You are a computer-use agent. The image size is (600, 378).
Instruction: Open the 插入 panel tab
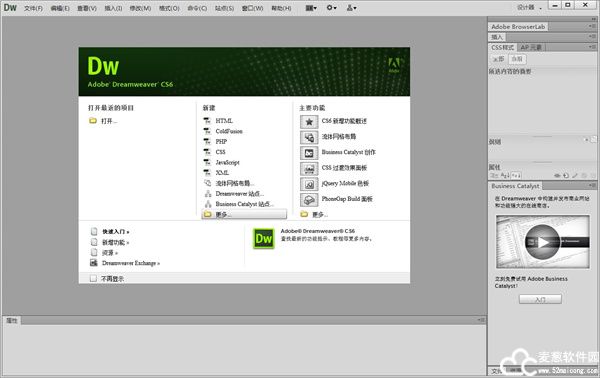pyautogui.click(x=497, y=37)
